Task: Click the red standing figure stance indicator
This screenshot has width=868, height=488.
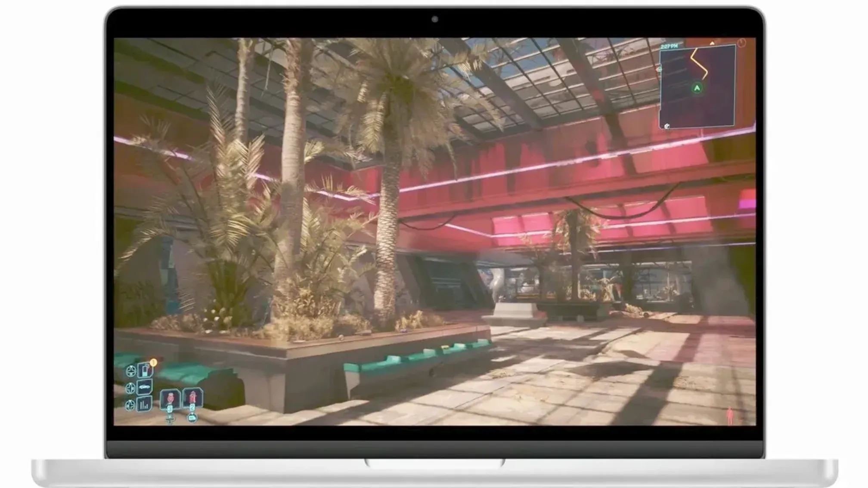Action: coord(730,416)
